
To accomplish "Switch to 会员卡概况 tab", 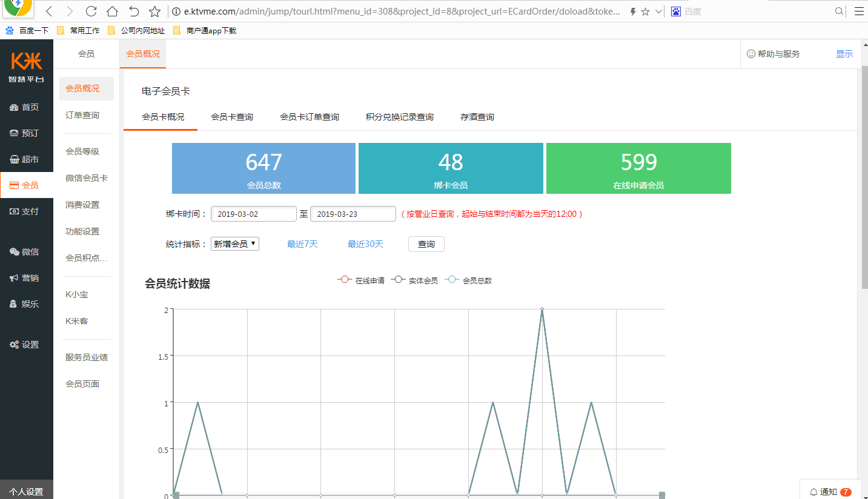I will (x=163, y=117).
